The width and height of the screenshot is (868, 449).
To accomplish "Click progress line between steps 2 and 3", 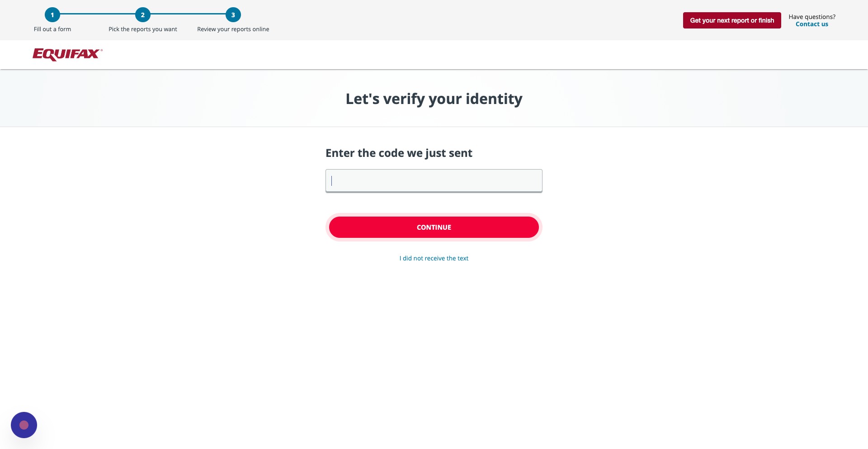I will click(x=188, y=14).
